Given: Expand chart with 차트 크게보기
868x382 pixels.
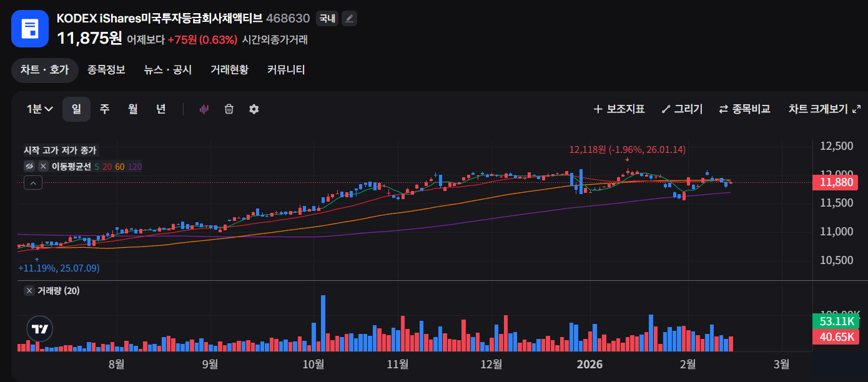Looking at the screenshot, I should point(824,109).
